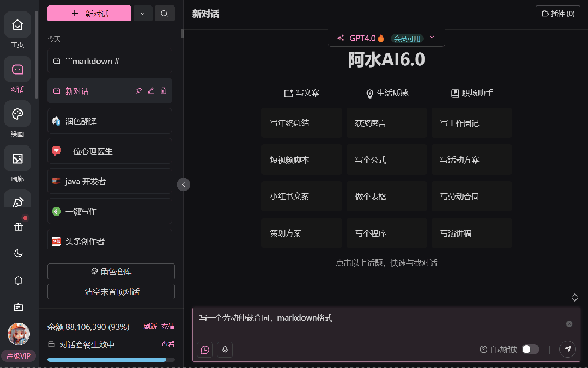
Task: Open the home page sidebar icon
Action: (x=17, y=24)
